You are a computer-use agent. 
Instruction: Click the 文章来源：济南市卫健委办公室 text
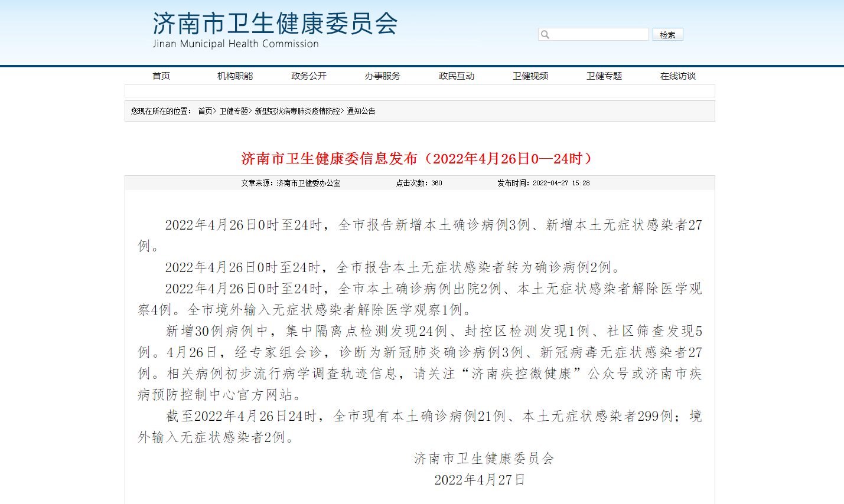tap(291, 183)
